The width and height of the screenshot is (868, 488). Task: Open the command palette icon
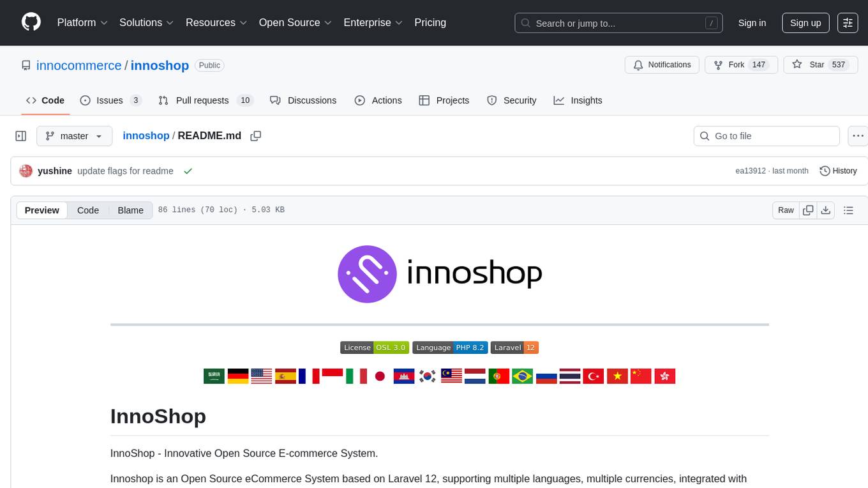pyautogui.click(x=848, y=22)
